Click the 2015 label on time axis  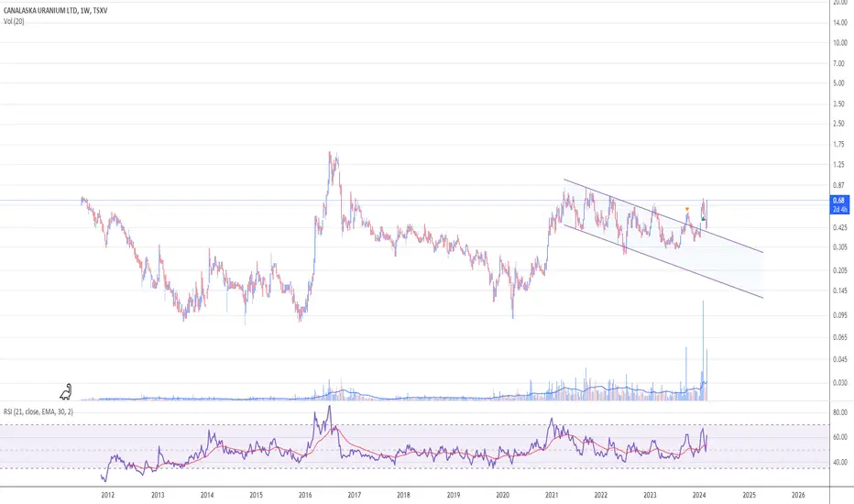pos(256,495)
